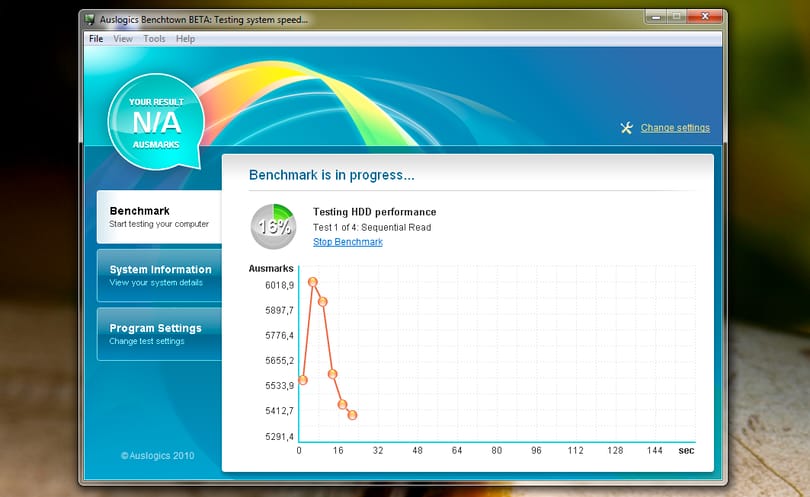Open the Program Settings section
810x497 pixels.
click(x=160, y=334)
